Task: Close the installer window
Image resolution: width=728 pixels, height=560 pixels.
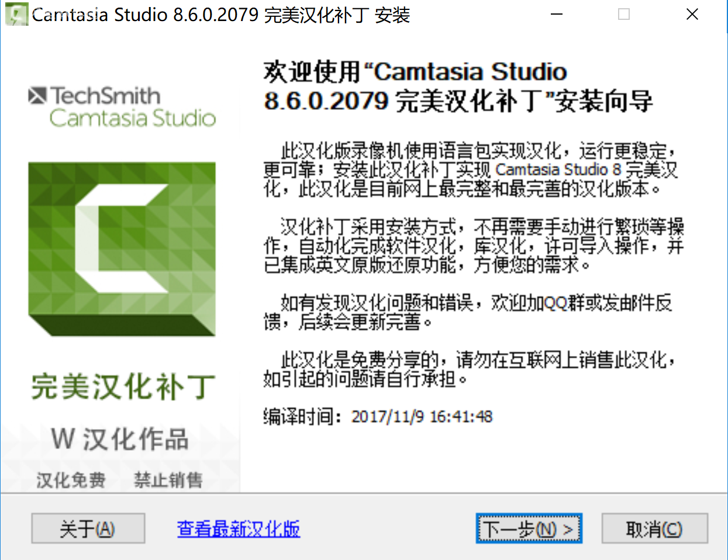Action: click(x=692, y=15)
